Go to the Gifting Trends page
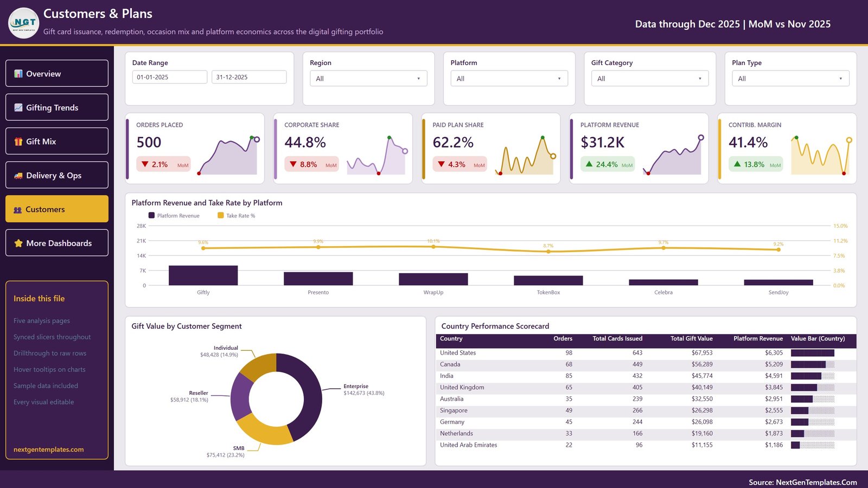 point(57,107)
